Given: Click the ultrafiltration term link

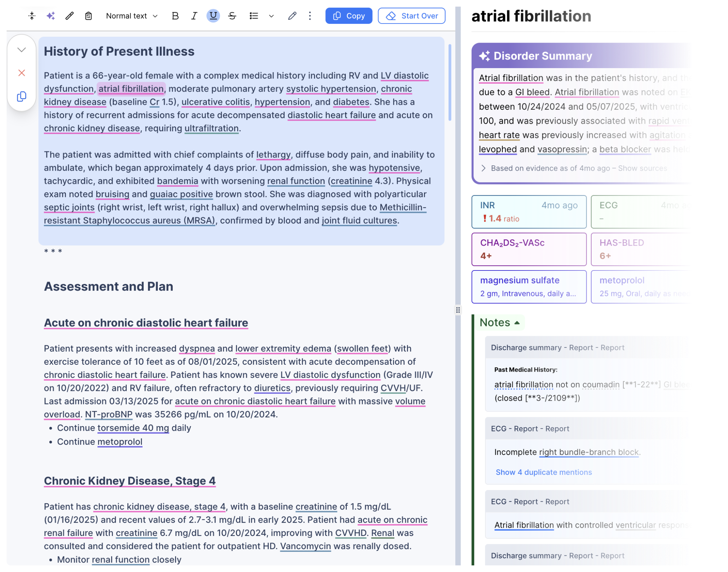Looking at the screenshot, I should [211, 129].
